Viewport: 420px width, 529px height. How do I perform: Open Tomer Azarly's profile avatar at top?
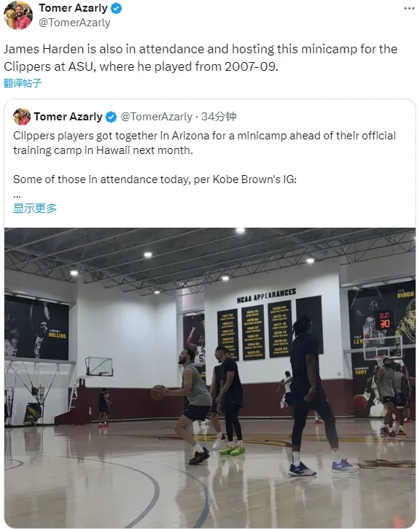tap(18, 15)
